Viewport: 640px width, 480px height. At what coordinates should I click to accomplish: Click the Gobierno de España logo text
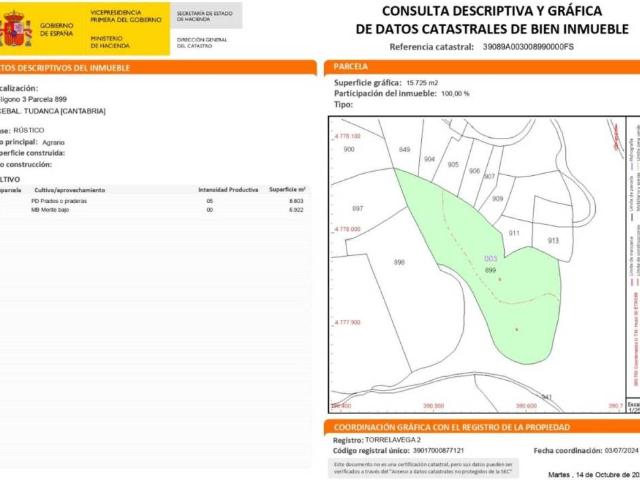coord(58,28)
